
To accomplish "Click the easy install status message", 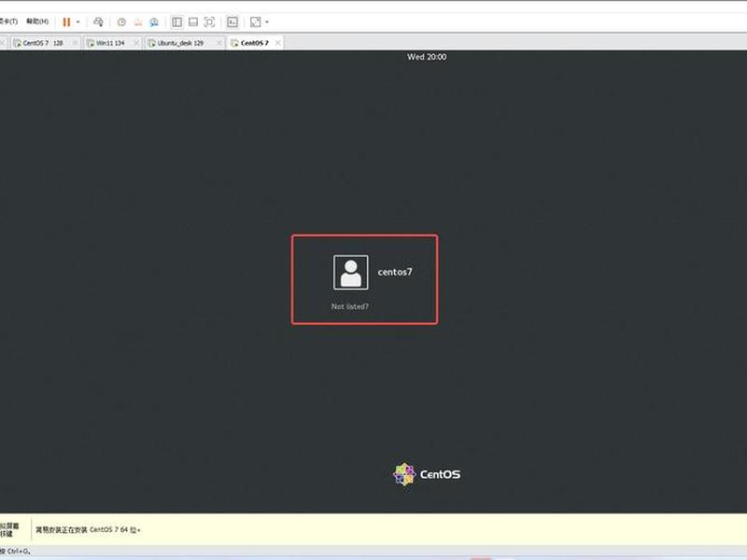I will [x=88, y=529].
